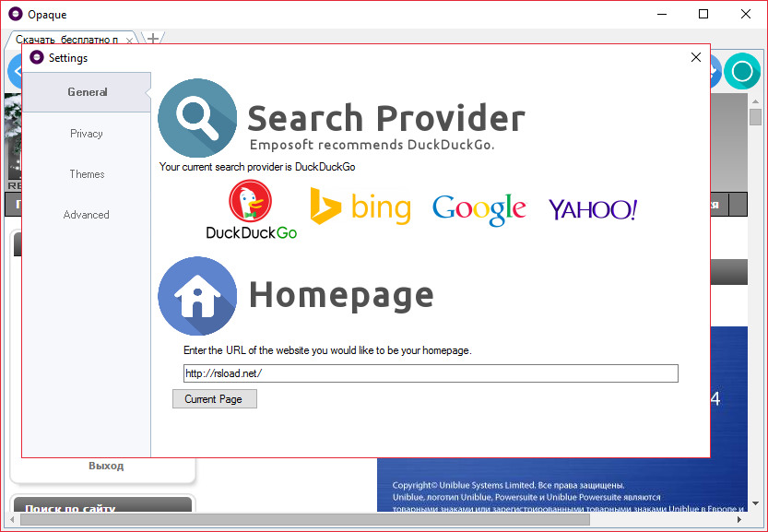Close the Скачать бесплатно tab

click(x=129, y=41)
